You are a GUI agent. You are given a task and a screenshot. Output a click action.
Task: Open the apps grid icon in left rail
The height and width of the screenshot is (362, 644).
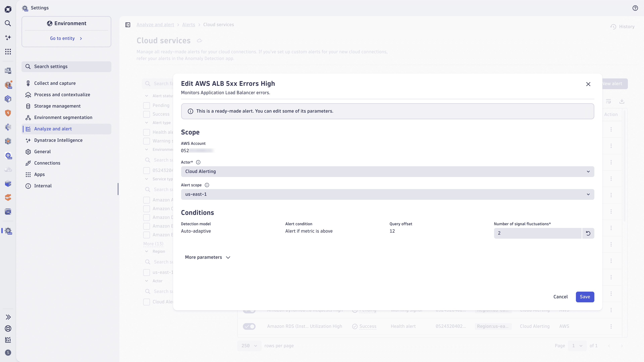pos(8,52)
